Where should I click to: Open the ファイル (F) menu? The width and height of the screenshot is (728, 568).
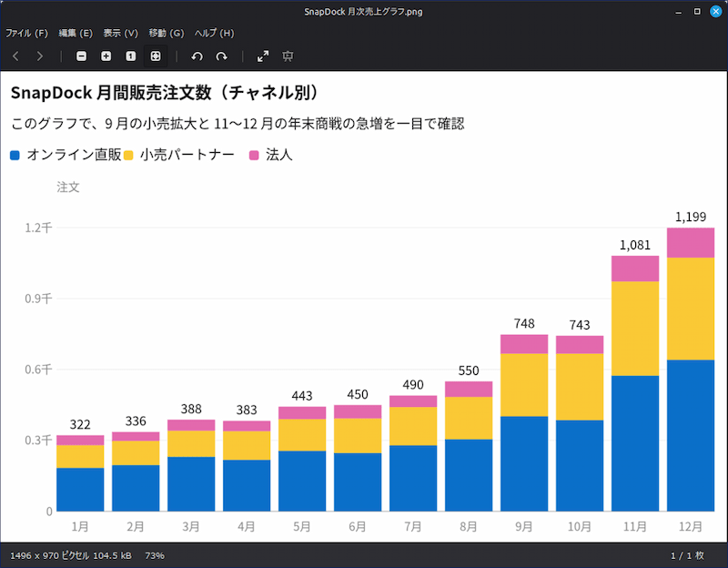[x=26, y=33]
